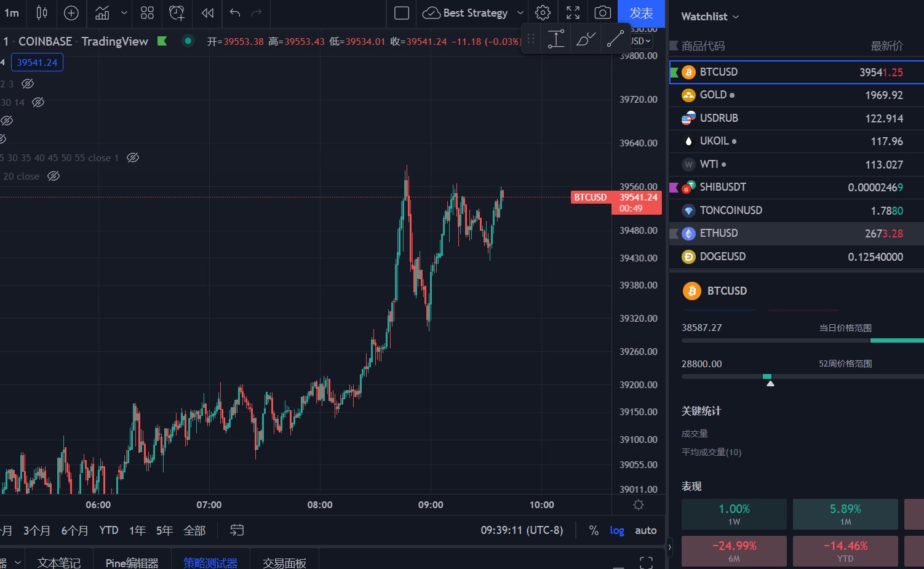Toggle percent scale mode

tap(594, 530)
